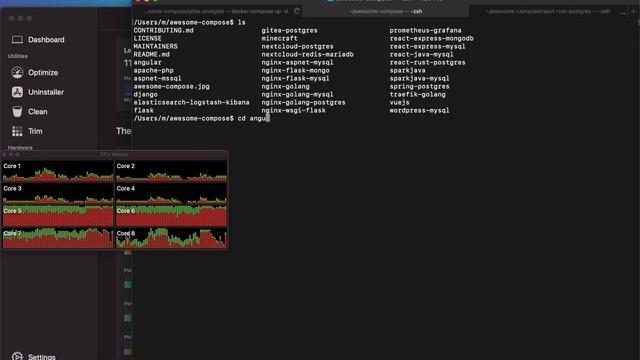Switch to the docker-compose up -d terminal tab
This screenshot has width=640, height=360.
(x=218, y=11)
